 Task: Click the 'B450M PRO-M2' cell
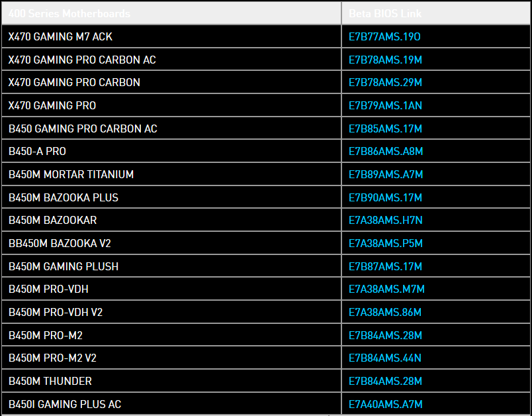click(x=171, y=335)
